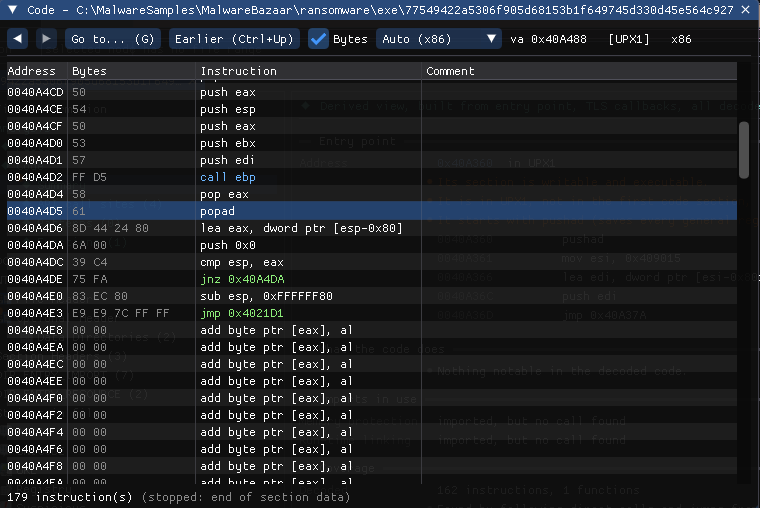Viewport: 760px width, 508px height.
Task: Select the row at address 0040A4CF
Action: coord(372,126)
